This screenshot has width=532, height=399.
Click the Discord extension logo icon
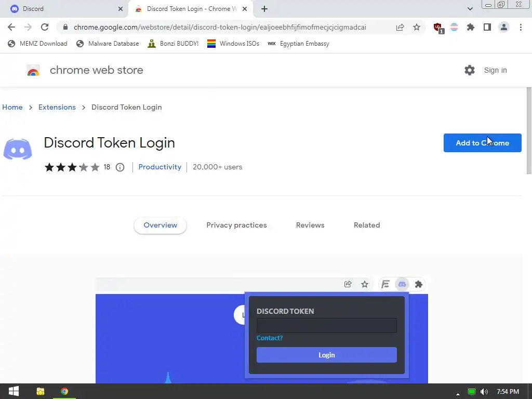coord(18,149)
